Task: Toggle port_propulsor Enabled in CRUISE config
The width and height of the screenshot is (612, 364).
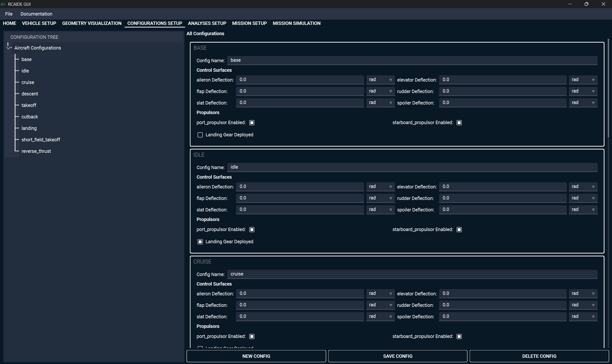Action: click(x=252, y=336)
